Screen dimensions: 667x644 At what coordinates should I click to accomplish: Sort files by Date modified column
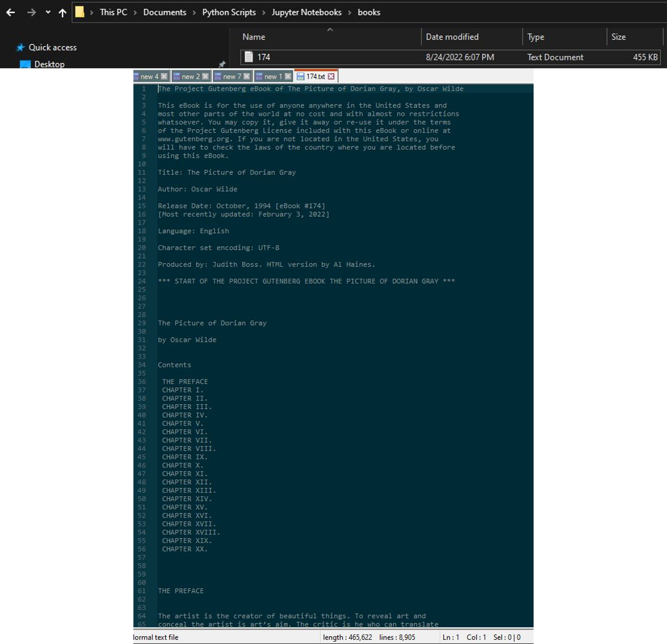pyautogui.click(x=452, y=37)
